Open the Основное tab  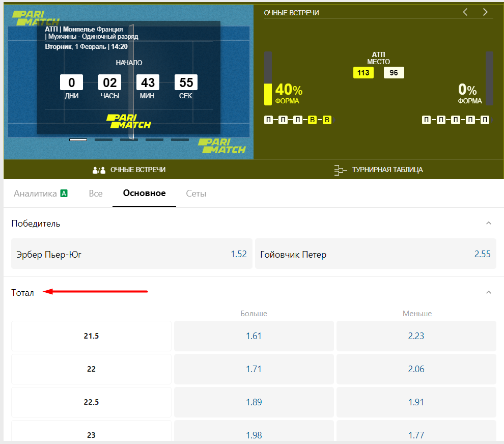pyautogui.click(x=144, y=193)
